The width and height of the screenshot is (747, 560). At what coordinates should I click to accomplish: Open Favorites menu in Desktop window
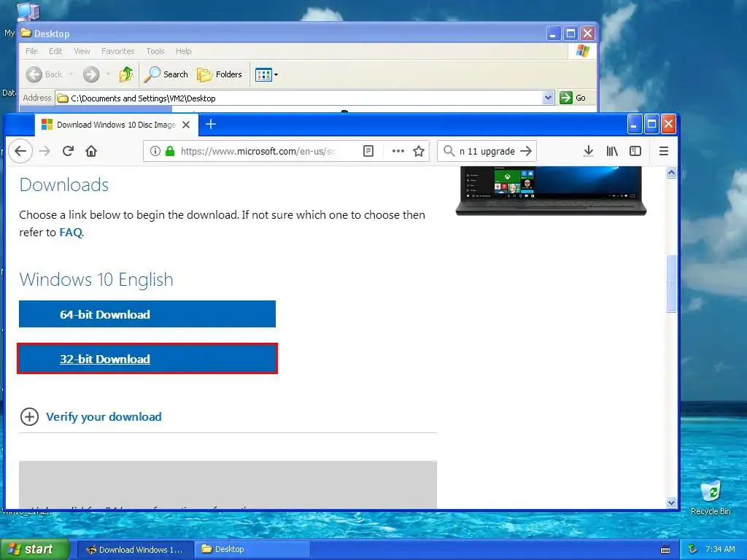point(117,51)
